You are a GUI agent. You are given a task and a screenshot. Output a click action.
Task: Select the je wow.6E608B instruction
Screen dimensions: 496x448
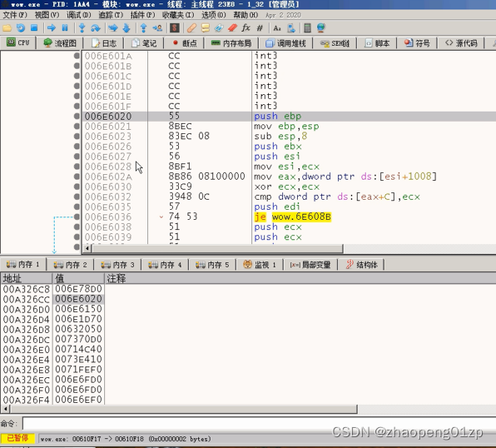[293, 217]
